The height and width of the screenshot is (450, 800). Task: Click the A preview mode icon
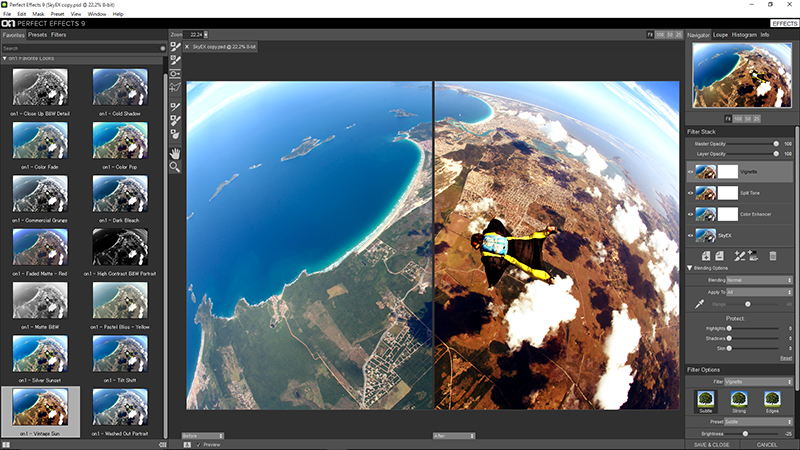187,445
